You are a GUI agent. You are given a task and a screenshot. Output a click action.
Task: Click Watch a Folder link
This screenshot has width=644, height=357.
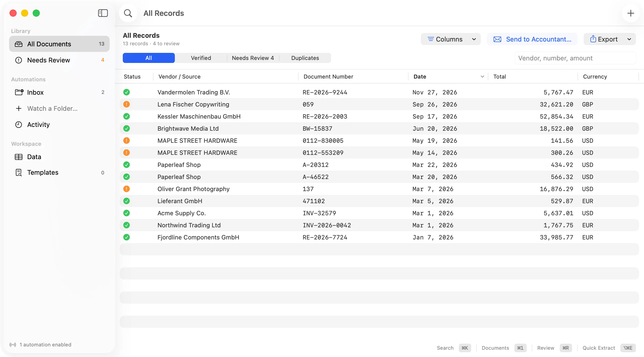pyautogui.click(x=52, y=109)
